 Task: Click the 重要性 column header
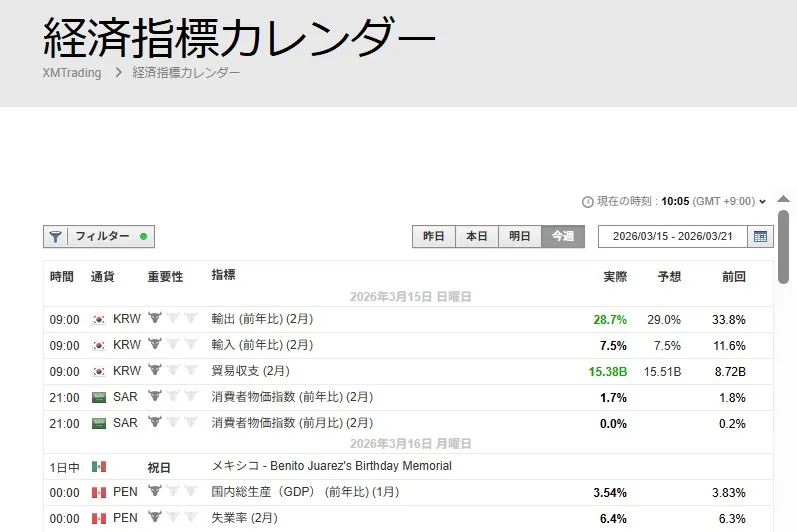click(x=165, y=277)
